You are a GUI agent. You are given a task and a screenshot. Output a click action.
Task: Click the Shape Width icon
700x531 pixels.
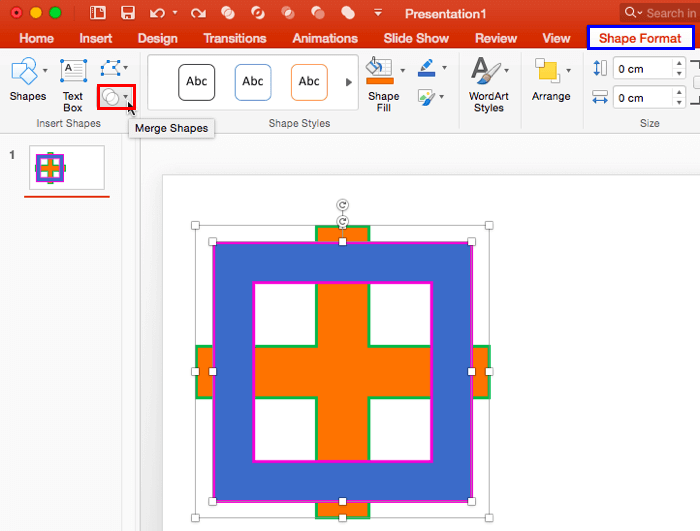600,97
